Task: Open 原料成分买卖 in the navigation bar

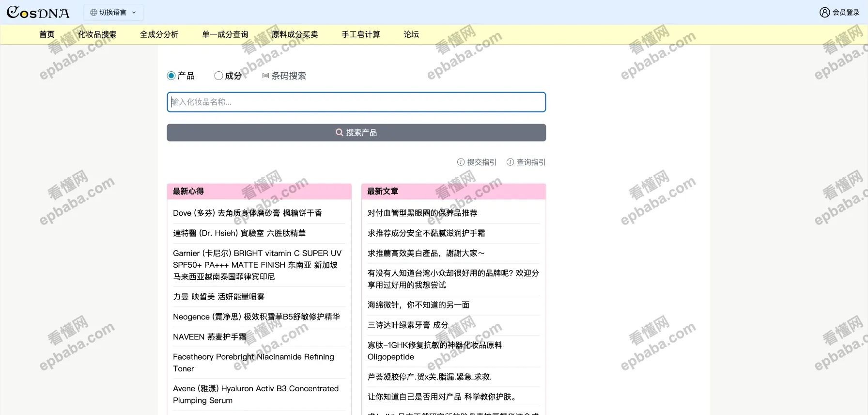Action: click(x=295, y=34)
